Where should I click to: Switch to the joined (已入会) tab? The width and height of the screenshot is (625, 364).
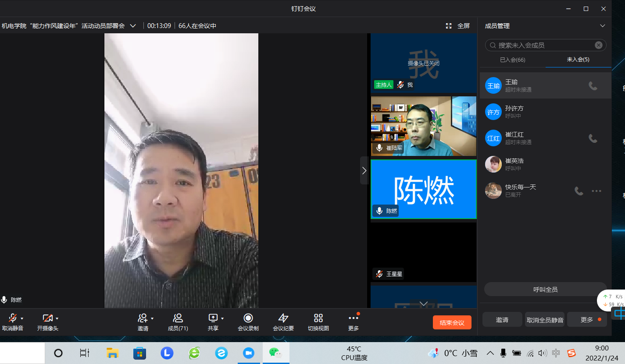(x=512, y=60)
